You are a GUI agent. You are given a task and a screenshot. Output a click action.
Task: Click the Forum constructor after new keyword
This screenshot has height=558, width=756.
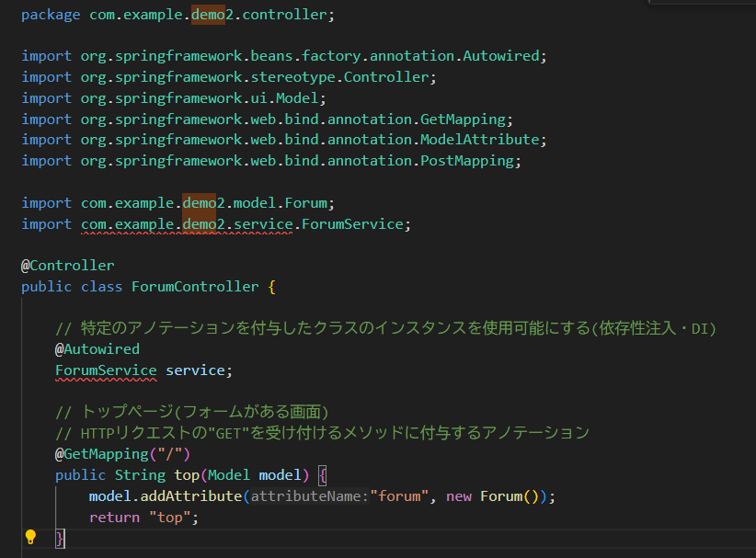501,496
